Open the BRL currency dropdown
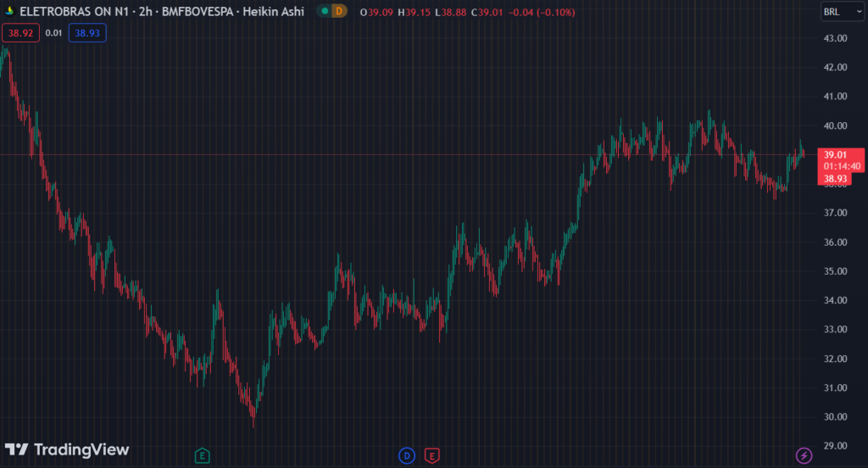 [842, 12]
